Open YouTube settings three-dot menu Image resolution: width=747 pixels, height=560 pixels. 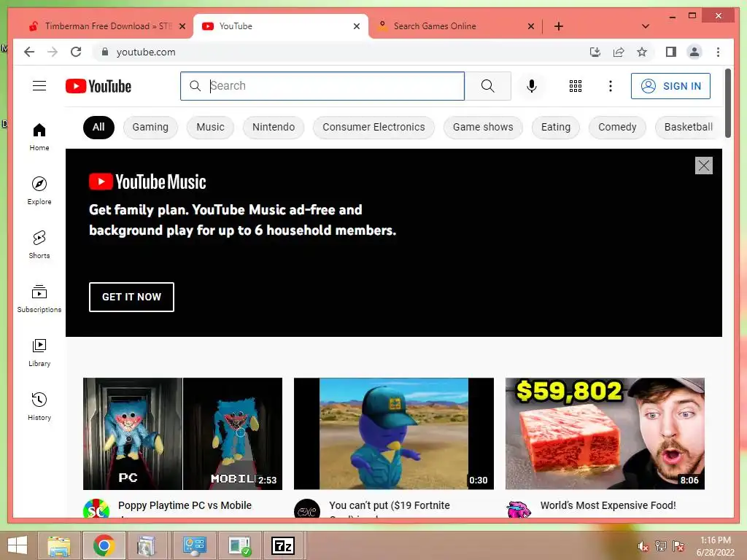pos(611,86)
